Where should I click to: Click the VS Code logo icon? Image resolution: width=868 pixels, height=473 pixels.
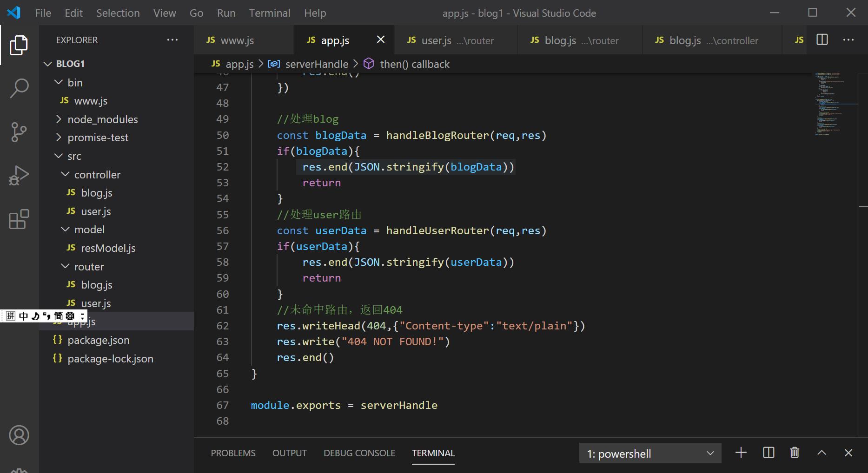point(13,13)
